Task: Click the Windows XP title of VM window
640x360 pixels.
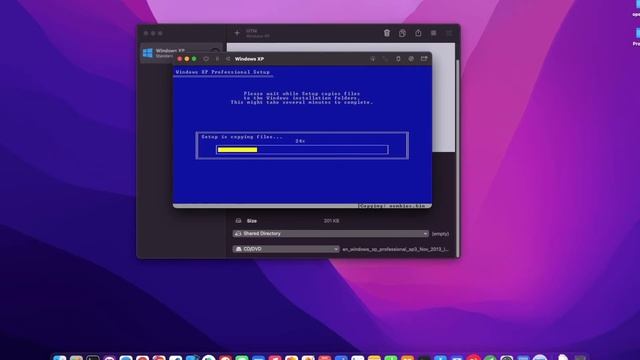Action: pyautogui.click(x=249, y=59)
